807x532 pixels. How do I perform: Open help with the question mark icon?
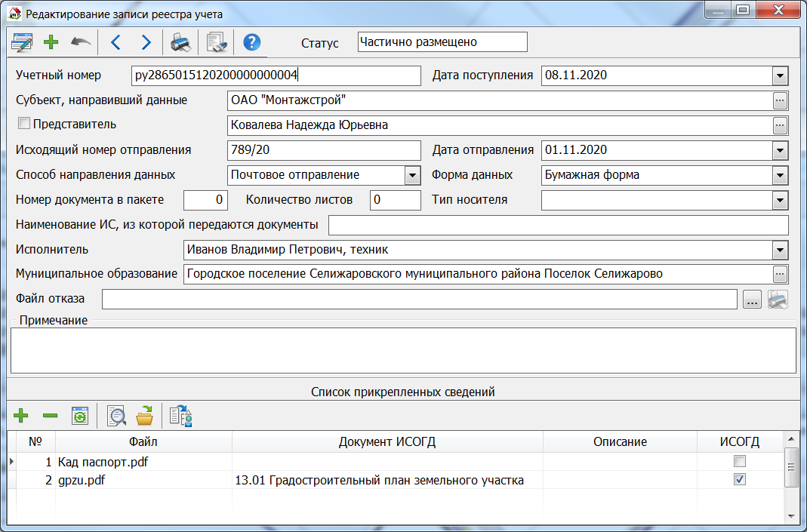(252, 42)
